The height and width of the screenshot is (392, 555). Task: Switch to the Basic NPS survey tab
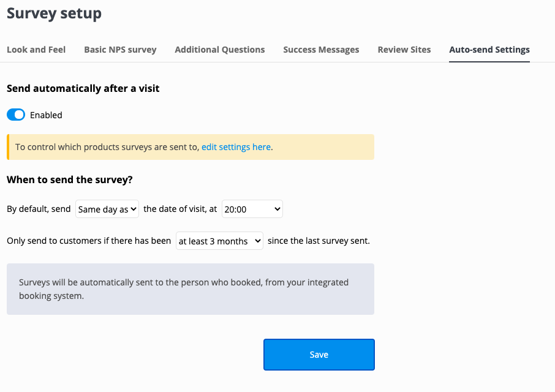tap(120, 50)
